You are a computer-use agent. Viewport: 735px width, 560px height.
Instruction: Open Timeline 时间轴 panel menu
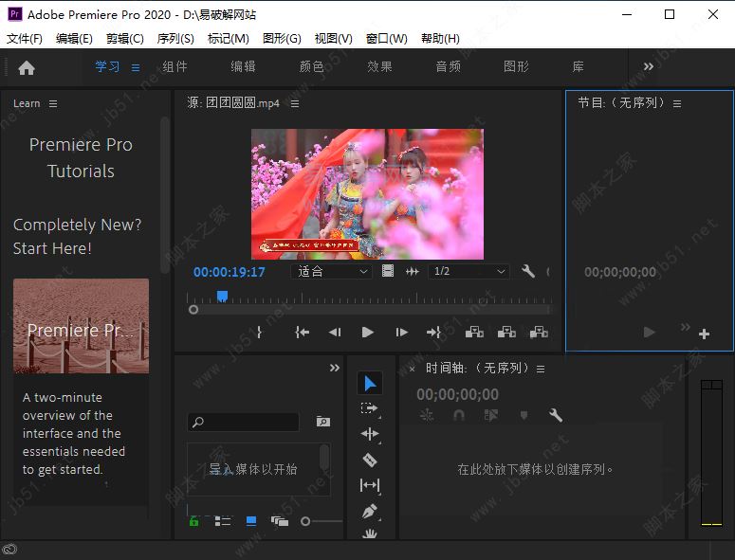pyautogui.click(x=541, y=369)
